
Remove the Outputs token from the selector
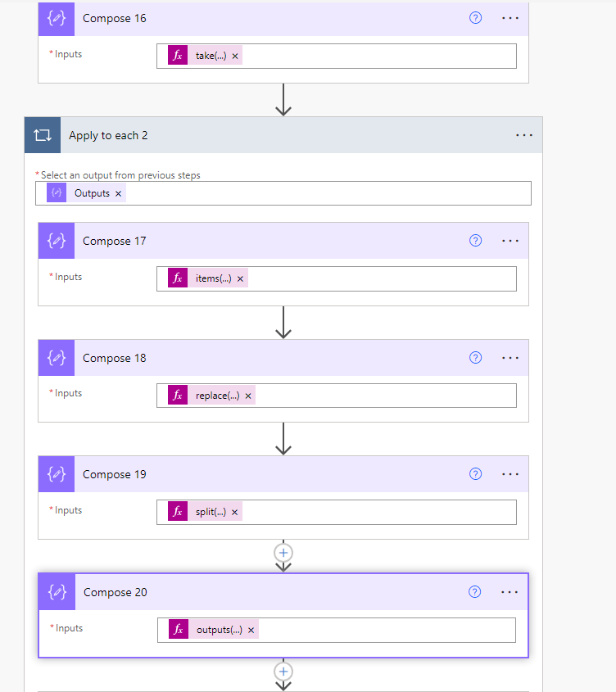(118, 192)
